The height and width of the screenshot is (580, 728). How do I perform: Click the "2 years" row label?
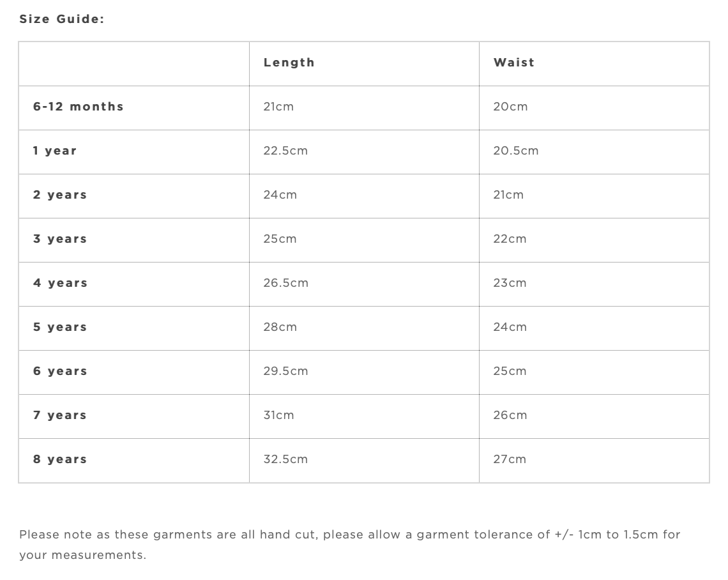(60, 195)
